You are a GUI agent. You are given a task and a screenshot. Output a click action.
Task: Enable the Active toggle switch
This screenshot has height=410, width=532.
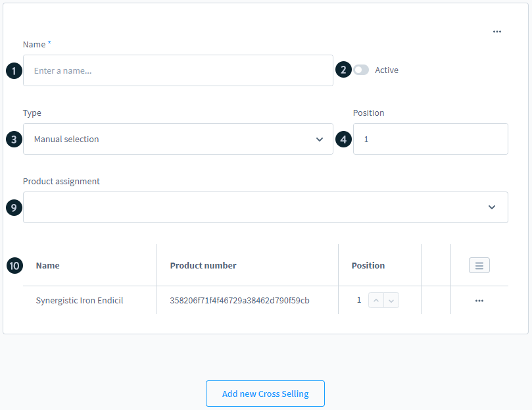361,70
